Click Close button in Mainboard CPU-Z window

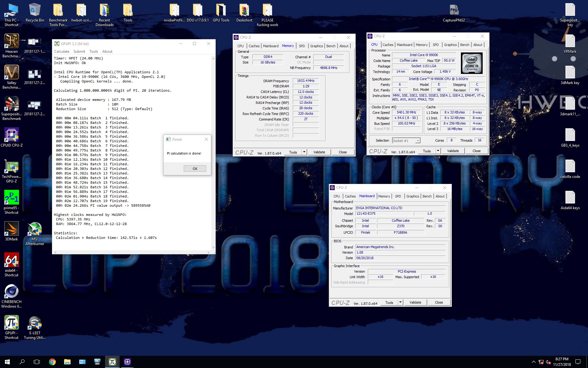point(439,302)
